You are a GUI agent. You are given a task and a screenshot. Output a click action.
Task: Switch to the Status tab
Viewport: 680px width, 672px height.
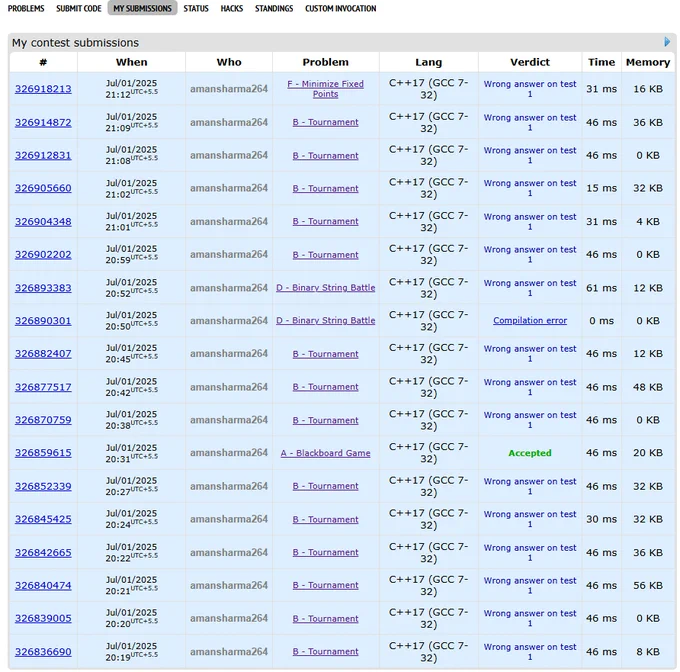click(x=196, y=8)
